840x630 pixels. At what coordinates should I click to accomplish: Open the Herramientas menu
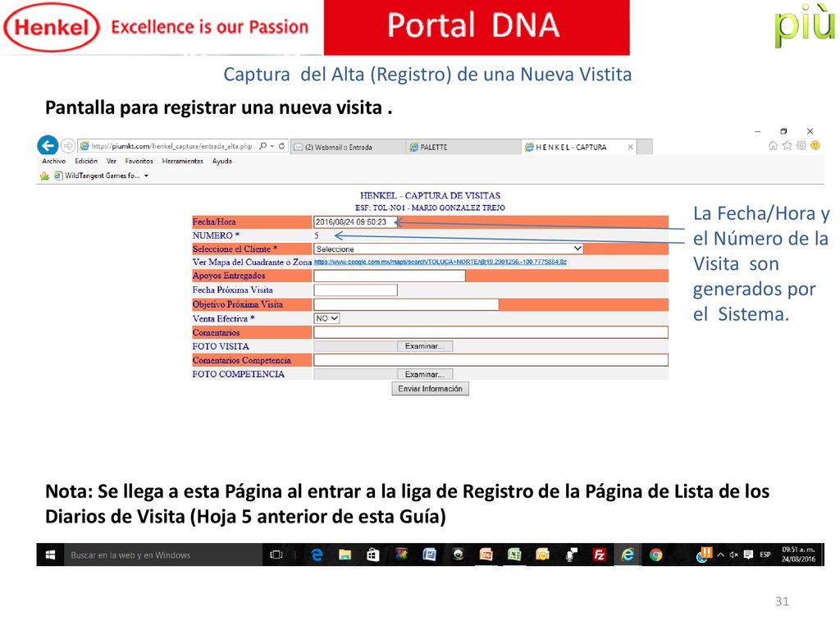pos(183,162)
